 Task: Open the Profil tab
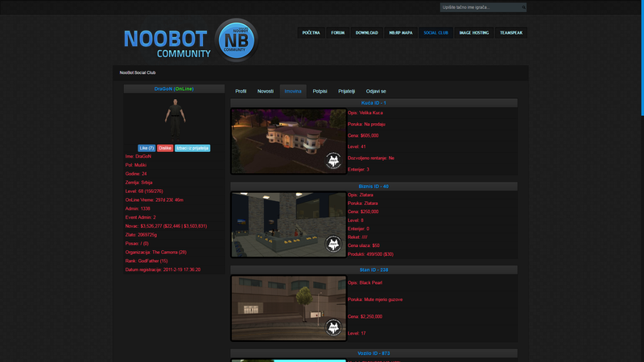(241, 92)
